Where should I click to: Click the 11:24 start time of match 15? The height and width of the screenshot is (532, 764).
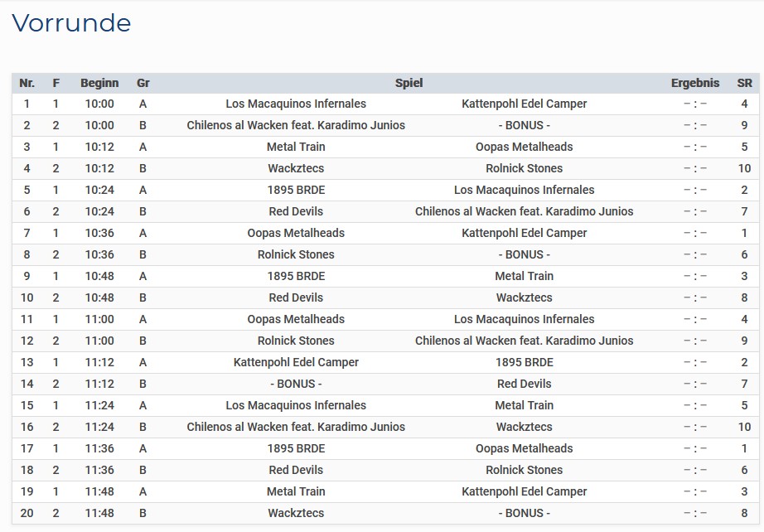(x=99, y=405)
